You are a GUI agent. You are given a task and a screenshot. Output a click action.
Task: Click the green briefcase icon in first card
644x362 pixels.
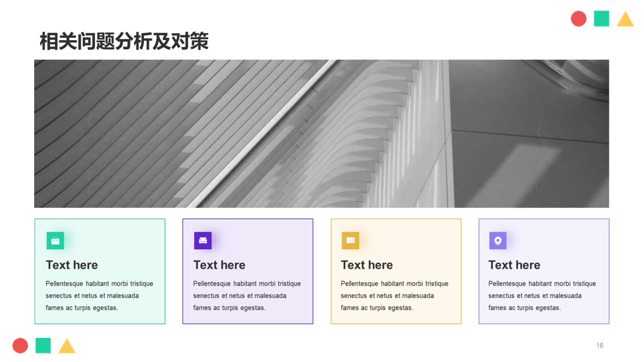(x=55, y=241)
